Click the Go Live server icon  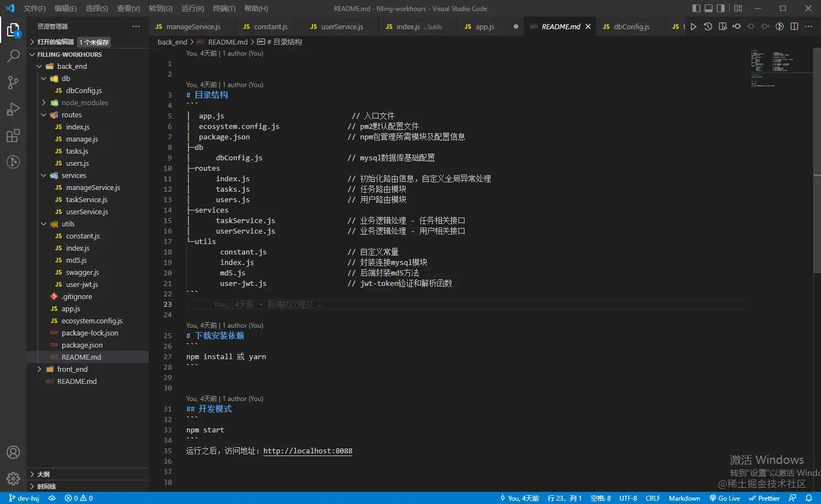click(725, 498)
